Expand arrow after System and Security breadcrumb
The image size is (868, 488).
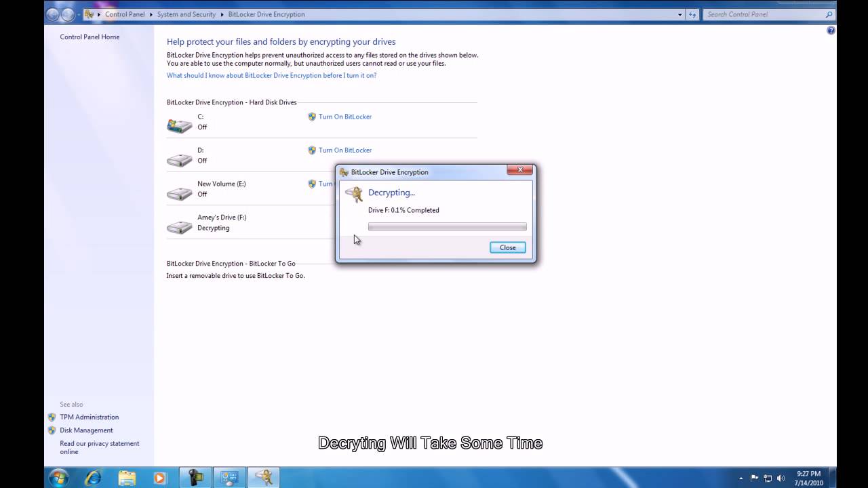click(222, 14)
